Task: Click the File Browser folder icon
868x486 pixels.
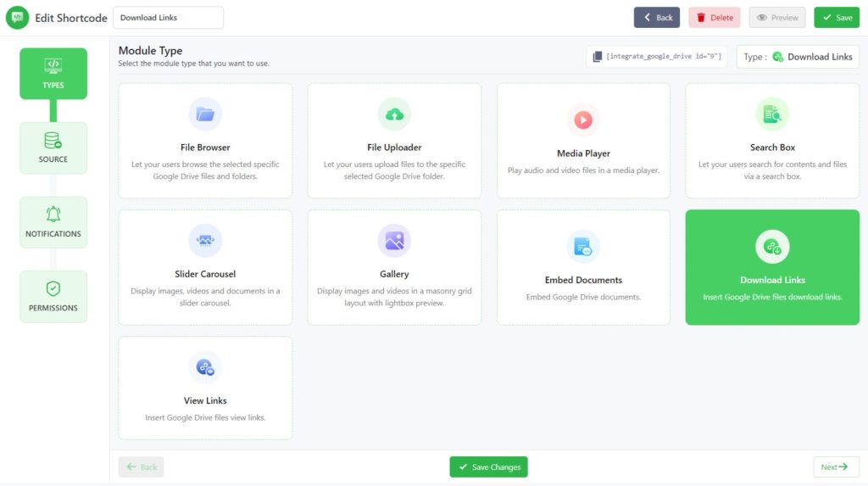Action: click(205, 115)
